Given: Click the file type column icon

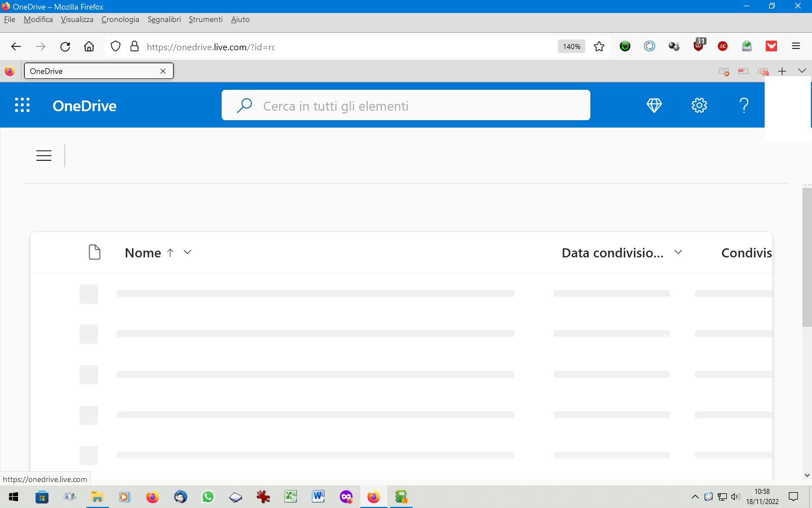Looking at the screenshot, I should coord(95,252).
